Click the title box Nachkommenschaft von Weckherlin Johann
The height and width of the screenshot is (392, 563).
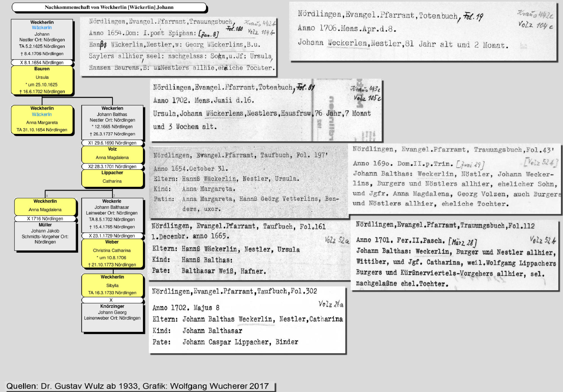[x=109, y=7]
